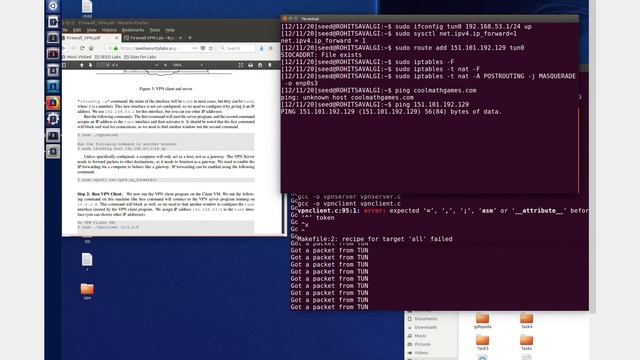640x360 pixels.
Task: Click the Firefox Search box
Action: tap(237, 48)
